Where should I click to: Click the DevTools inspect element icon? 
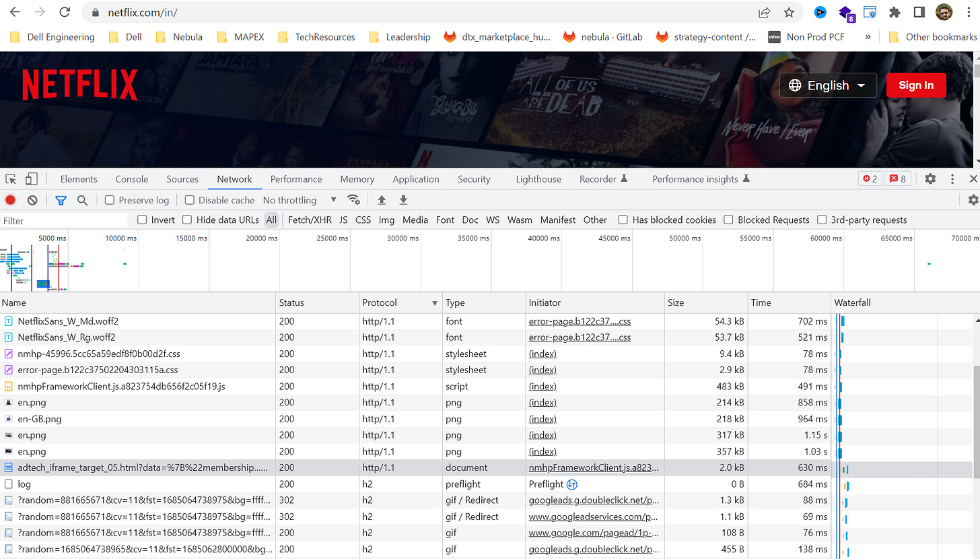point(11,179)
